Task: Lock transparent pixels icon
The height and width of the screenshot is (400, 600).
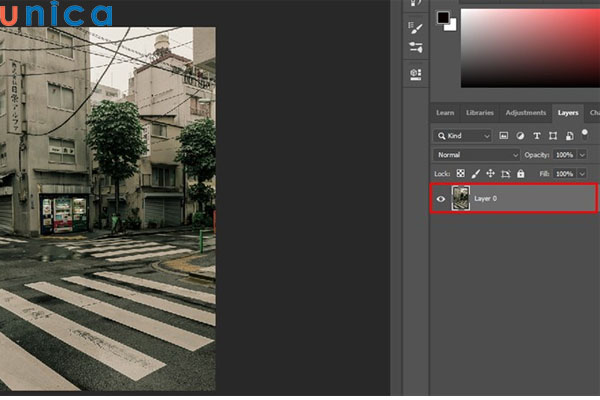Action: pos(461,174)
